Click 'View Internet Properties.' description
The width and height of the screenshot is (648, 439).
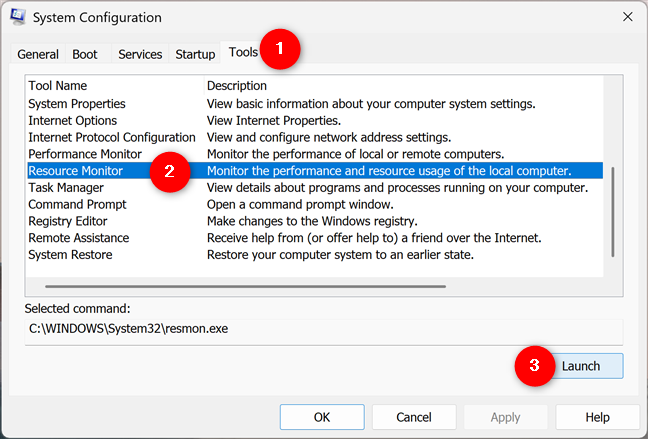tap(274, 121)
